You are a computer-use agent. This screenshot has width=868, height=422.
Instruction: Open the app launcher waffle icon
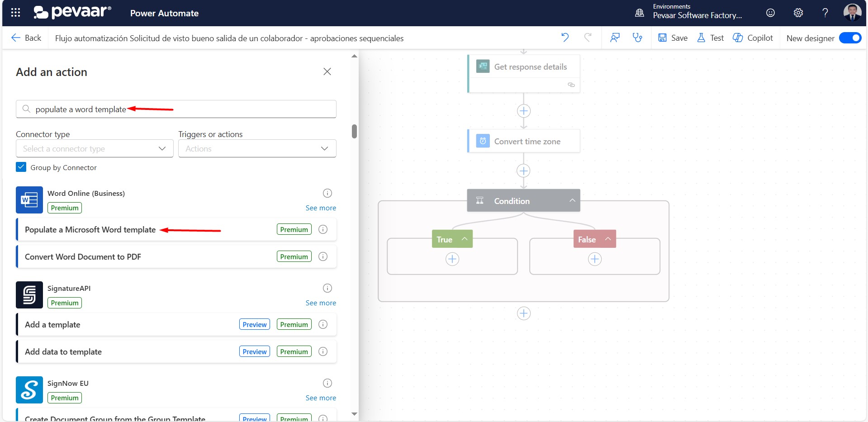[x=15, y=13]
